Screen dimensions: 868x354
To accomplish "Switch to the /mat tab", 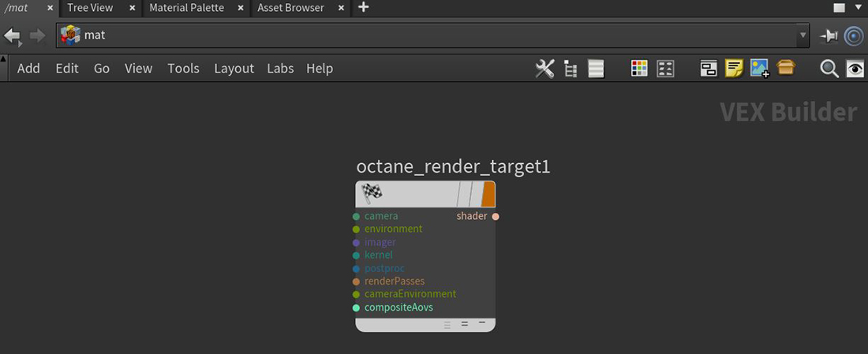I will pos(17,8).
